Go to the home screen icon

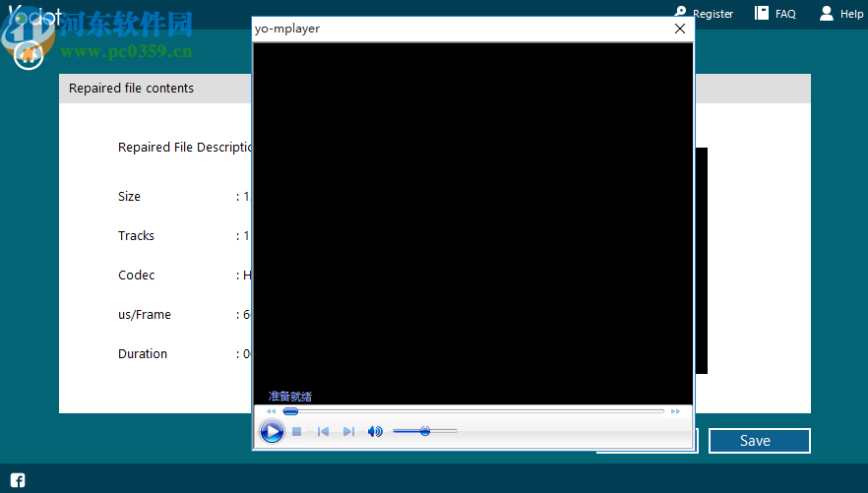point(29,54)
